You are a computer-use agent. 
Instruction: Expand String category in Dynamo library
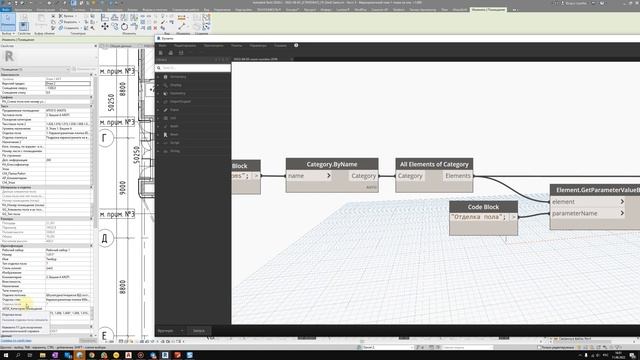pos(175,151)
